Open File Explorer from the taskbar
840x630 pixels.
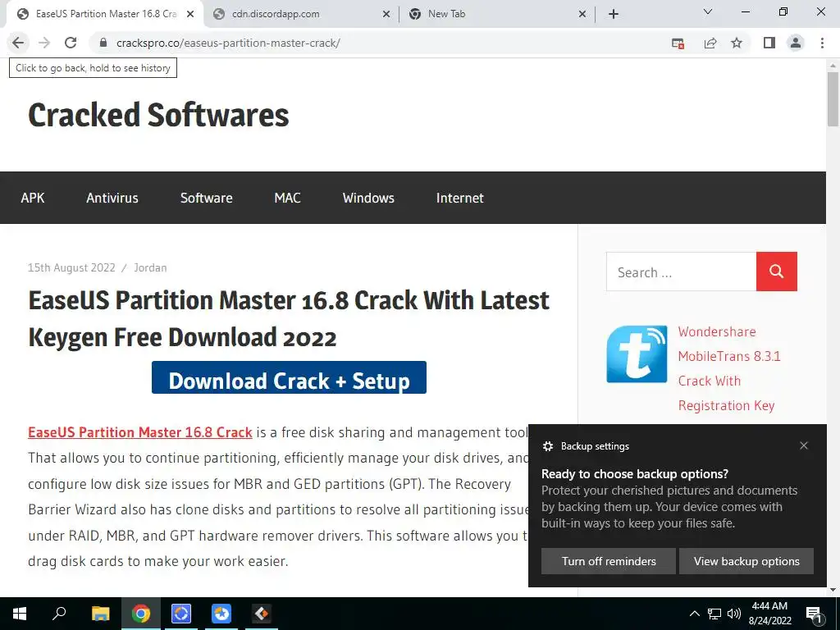(101, 614)
